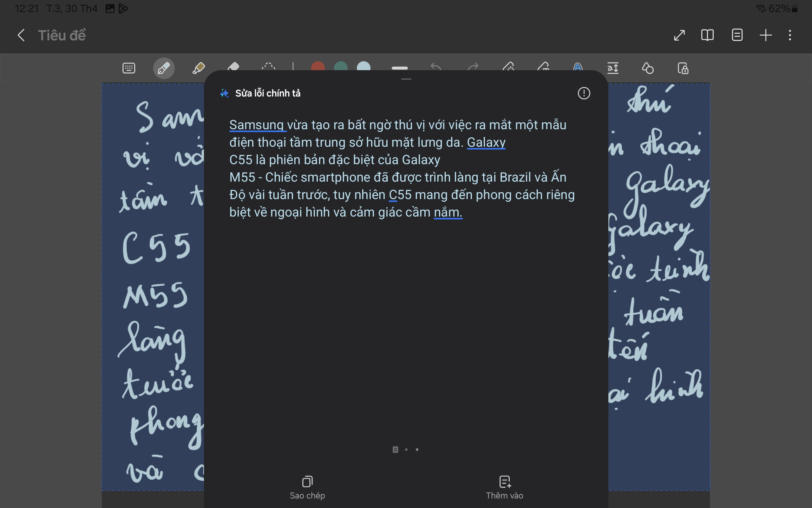Image resolution: width=812 pixels, height=508 pixels.
Task: Select the Pen tool
Action: [164, 68]
